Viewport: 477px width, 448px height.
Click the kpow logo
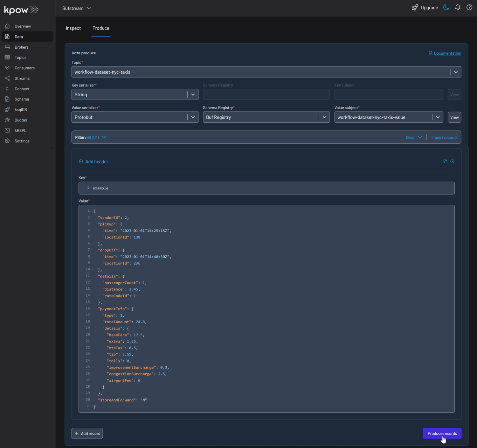(21, 10)
